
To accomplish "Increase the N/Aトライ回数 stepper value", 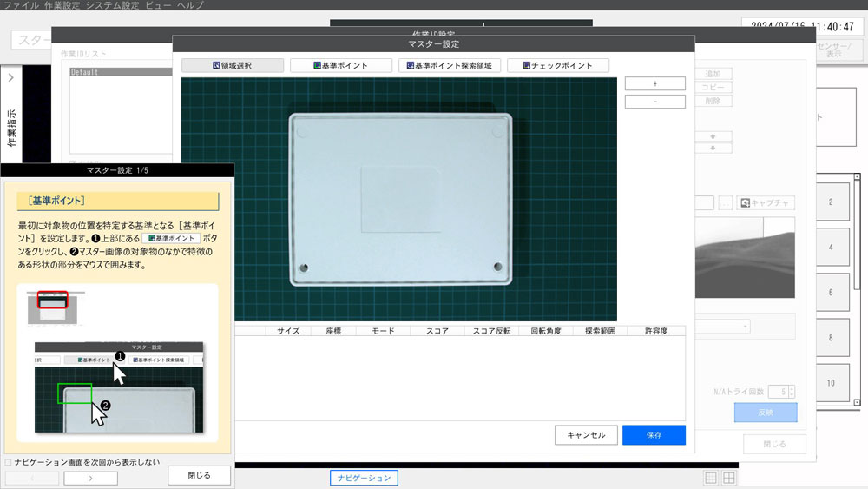I will click(x=792, y=389).
